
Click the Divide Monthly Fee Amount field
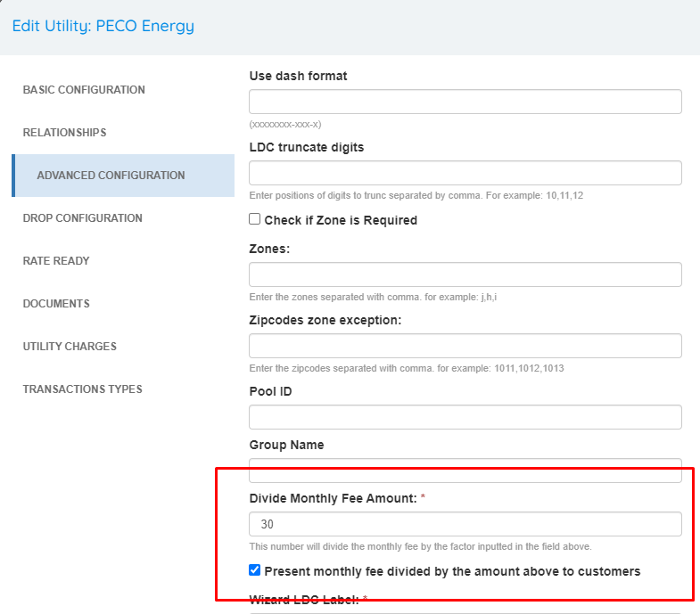click(465, 524)
